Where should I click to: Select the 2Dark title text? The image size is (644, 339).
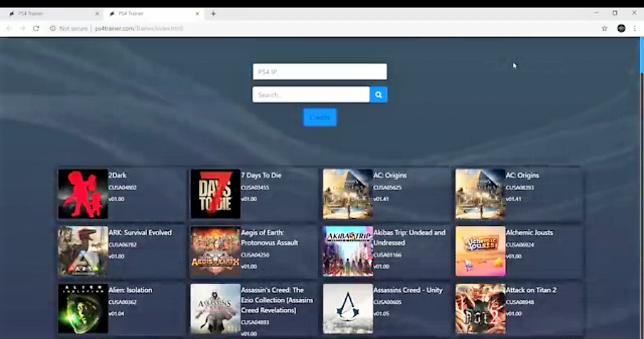click(x=118, y=175)
